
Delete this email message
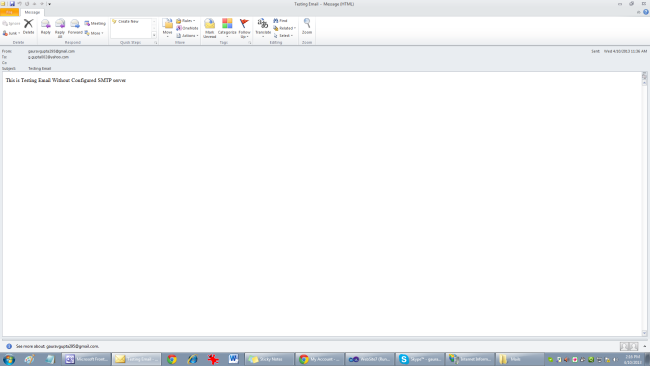click(x=28, y=27)
